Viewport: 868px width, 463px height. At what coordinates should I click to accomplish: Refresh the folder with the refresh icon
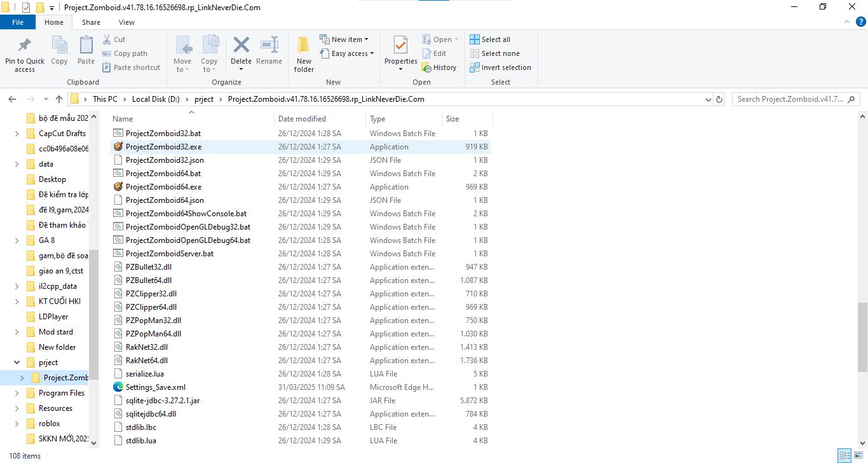click(719, 99)
